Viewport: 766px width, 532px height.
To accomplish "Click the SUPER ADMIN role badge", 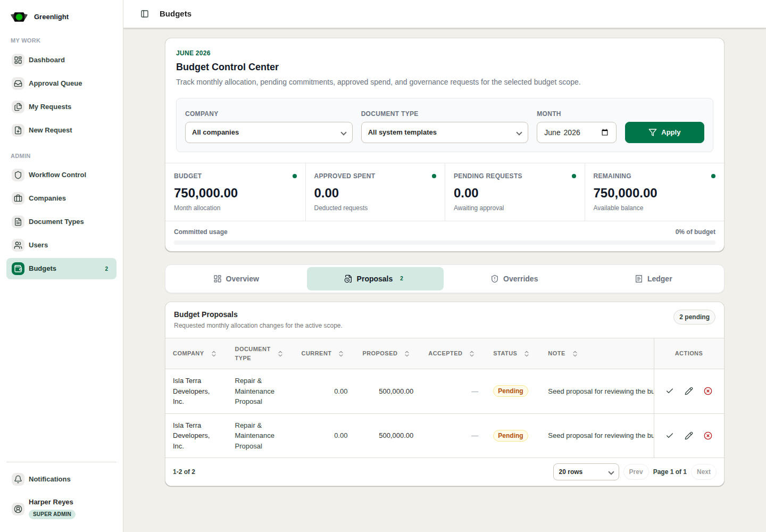I will [52, 514].
